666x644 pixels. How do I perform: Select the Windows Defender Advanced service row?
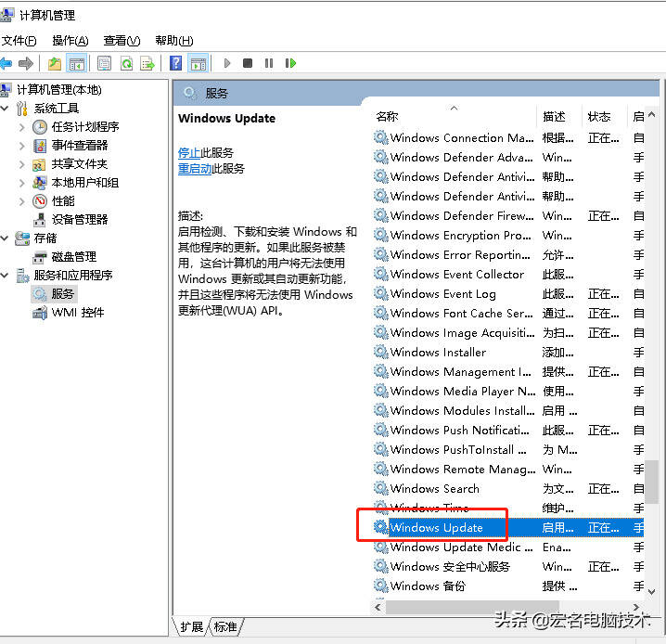508,158
